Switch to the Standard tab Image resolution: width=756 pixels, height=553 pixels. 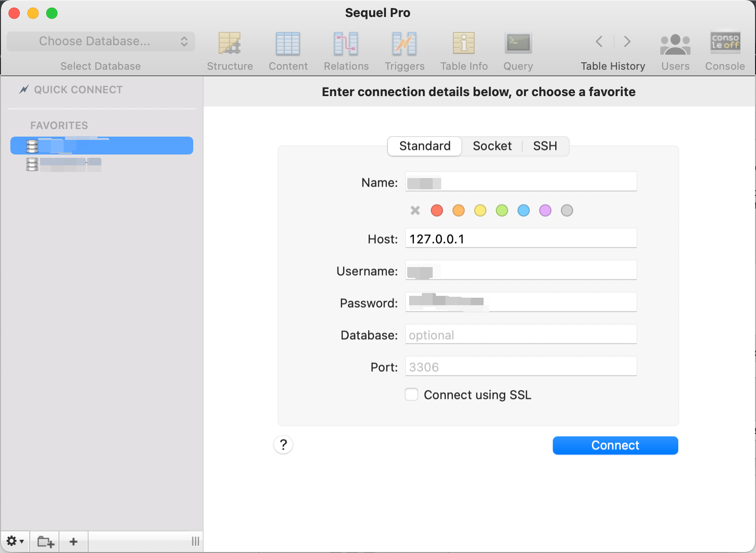click(425, 146)
